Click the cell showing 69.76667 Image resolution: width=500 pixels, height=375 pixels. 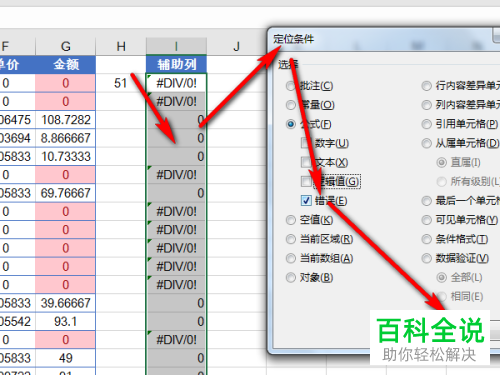[x=65, y=193]
